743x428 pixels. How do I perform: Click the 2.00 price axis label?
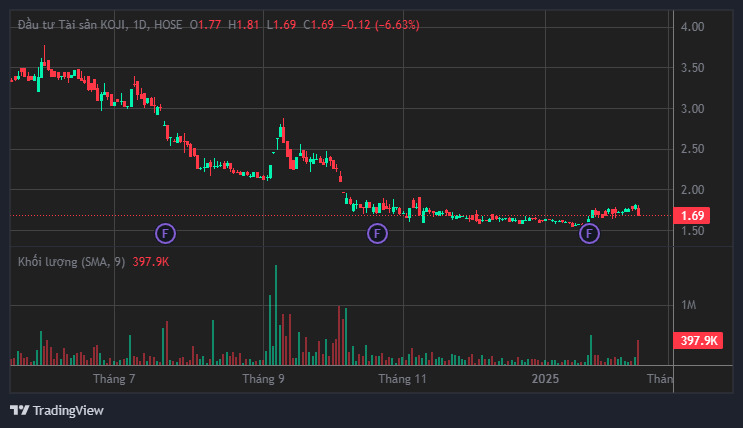click(x=692, y=190)
